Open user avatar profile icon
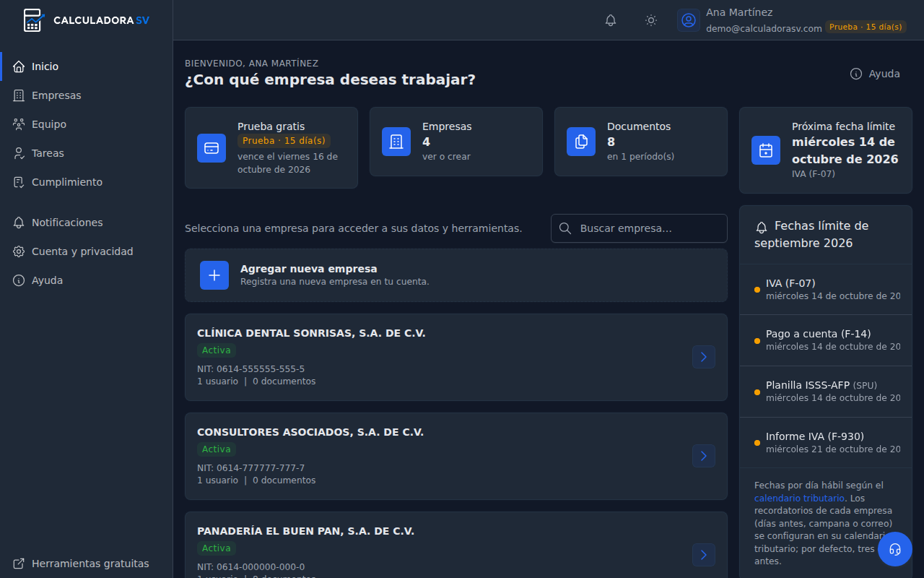The height and width of the screenshot is (578, 924). click(689, 20)
